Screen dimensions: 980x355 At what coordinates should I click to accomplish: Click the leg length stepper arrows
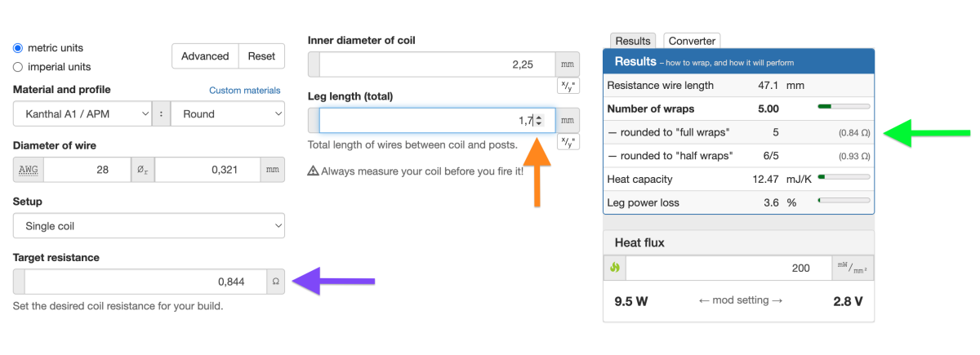coord(538,121)
